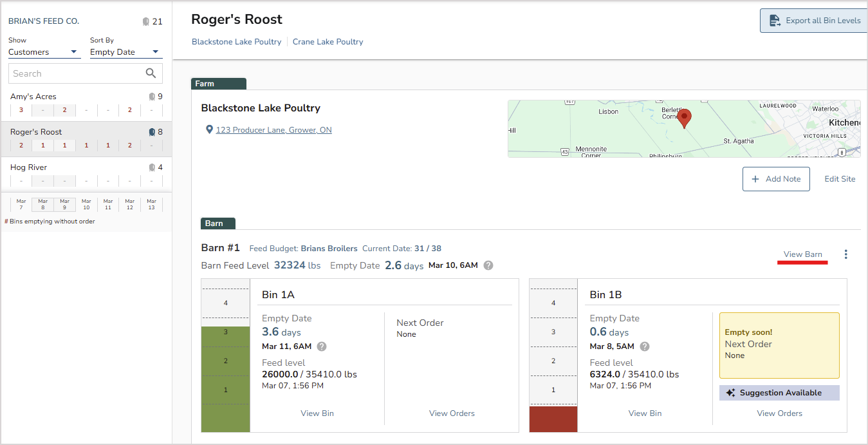
Task: Click the bin icon on Roger's Roost row
Action: [152, 132]
